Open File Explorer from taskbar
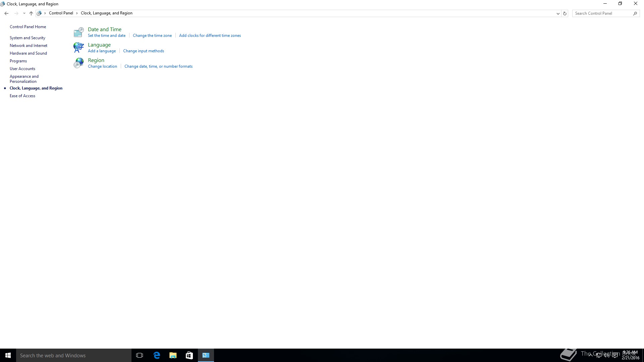The height and width of the screenshot is (362, 644). tap(173, 355)
